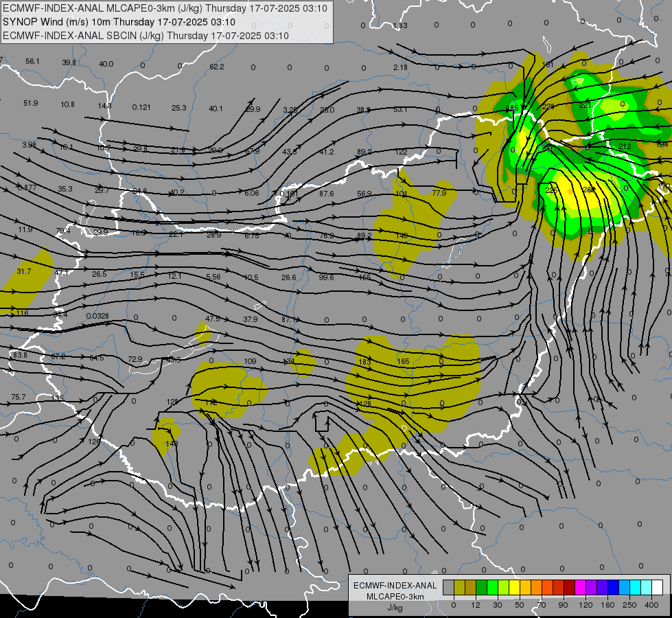Click the grid value 1.83

click(x=400, y=25)
